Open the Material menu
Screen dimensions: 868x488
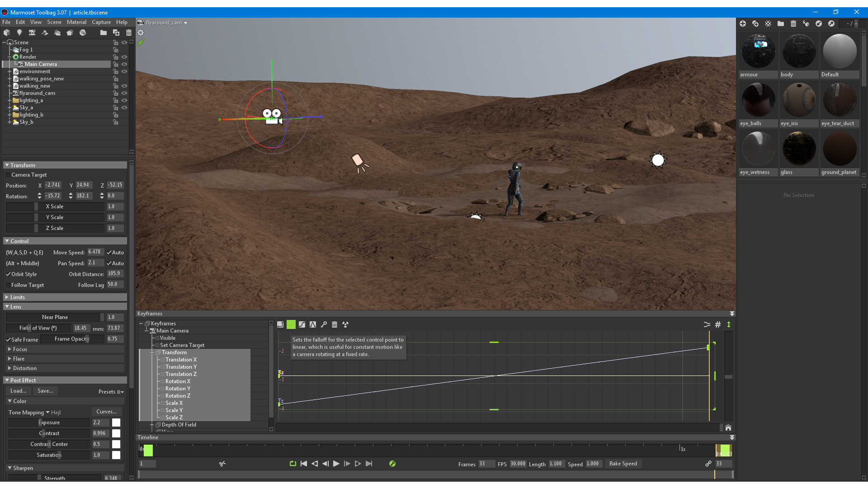76,22
